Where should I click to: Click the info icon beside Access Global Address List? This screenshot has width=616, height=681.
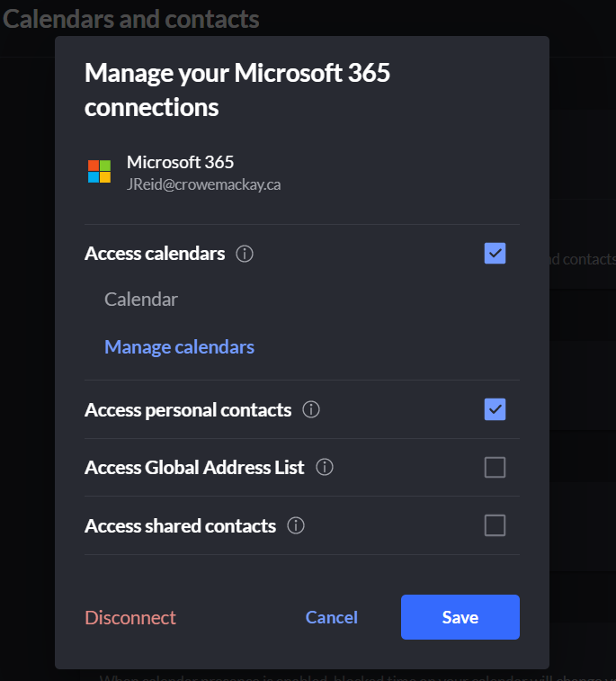pos(325,467)
